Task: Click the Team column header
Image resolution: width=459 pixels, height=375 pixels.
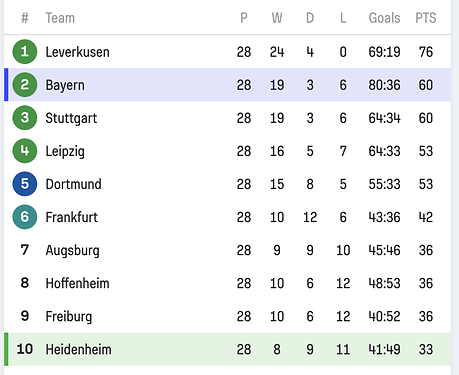Action: point(60,18)
